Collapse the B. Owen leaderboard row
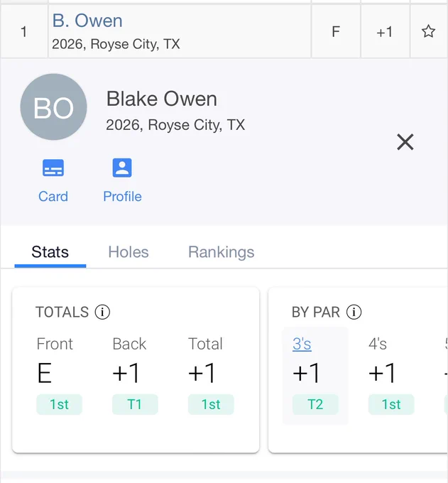The image size is (448, 483). pos(224,31)
